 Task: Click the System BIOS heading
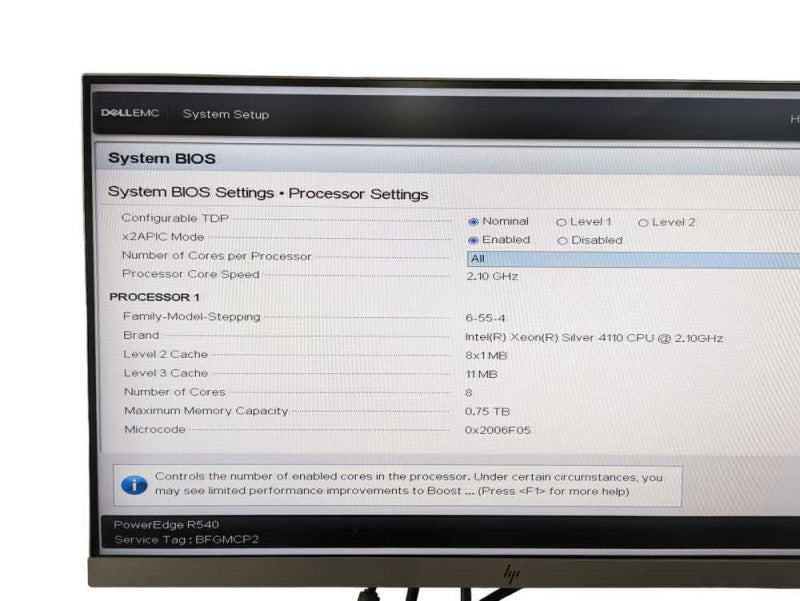point(162,158)
